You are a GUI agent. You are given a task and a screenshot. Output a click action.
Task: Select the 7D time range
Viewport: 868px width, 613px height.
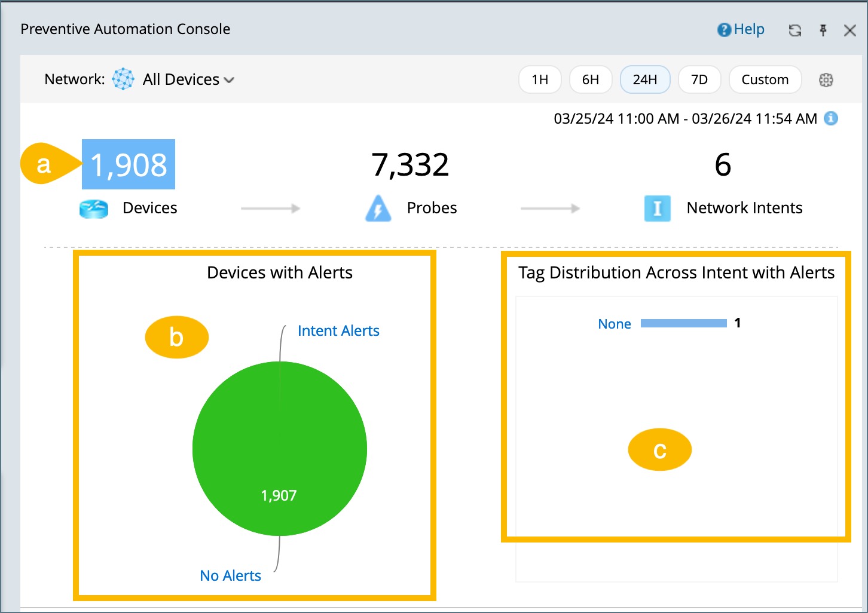pos(699,79)
